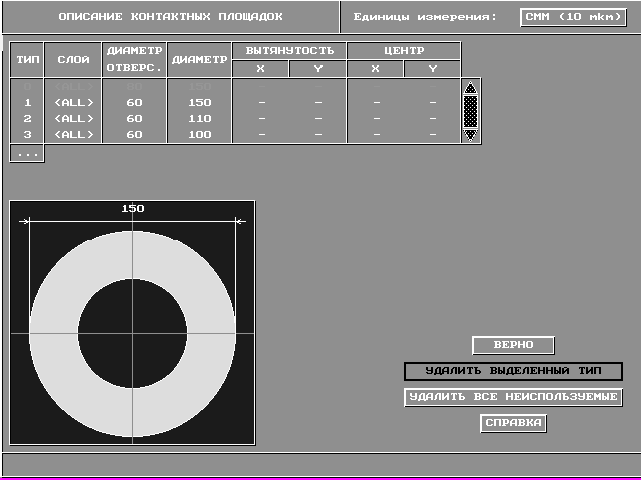Click УДАЛИТЬ ВЫДЕЛЕННЫЙ ТИП button
The width and height of the screenshot is (641, 480).
pyautogui.click(x=513, y=371)
